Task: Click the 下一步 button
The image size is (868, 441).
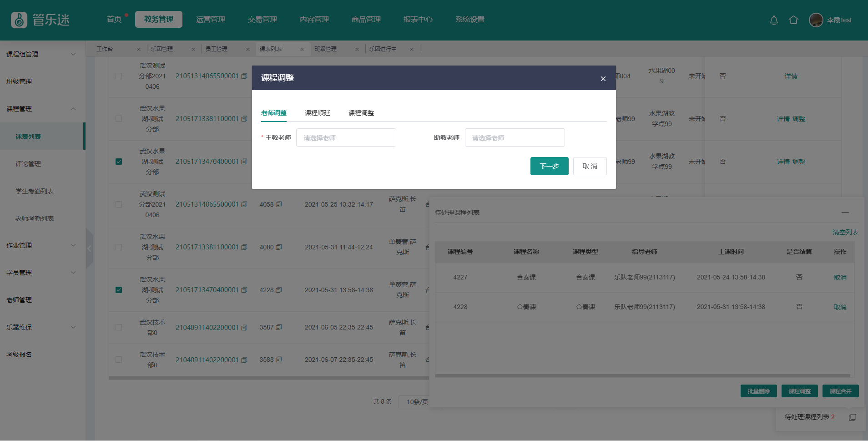Action: point(549,166)
